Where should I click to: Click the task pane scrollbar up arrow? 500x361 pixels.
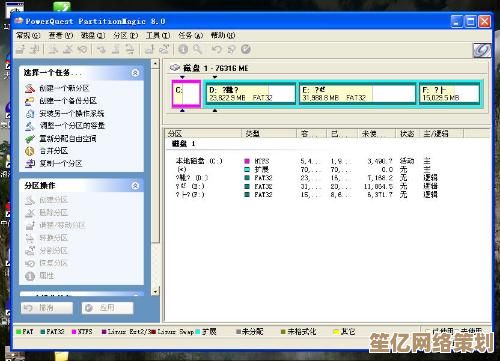(155, 64)
